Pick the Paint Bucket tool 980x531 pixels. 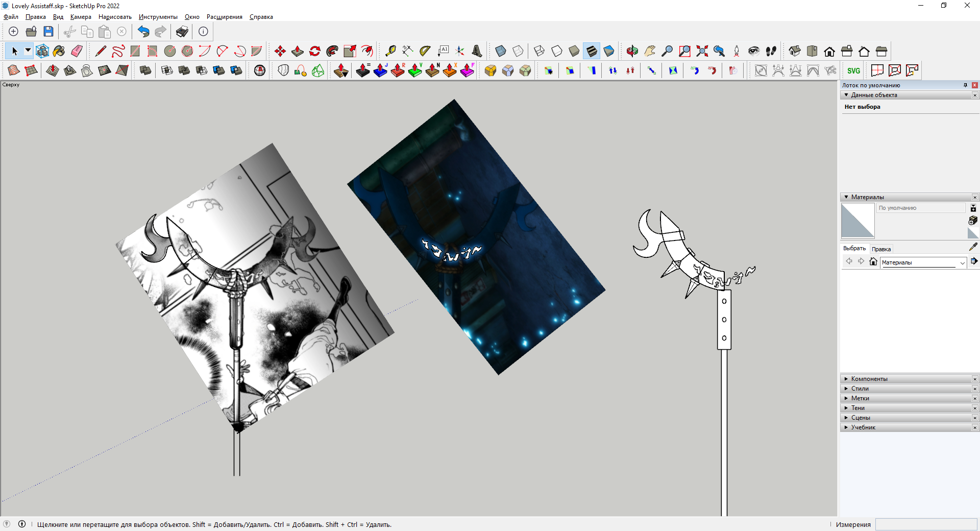(59, 51)
